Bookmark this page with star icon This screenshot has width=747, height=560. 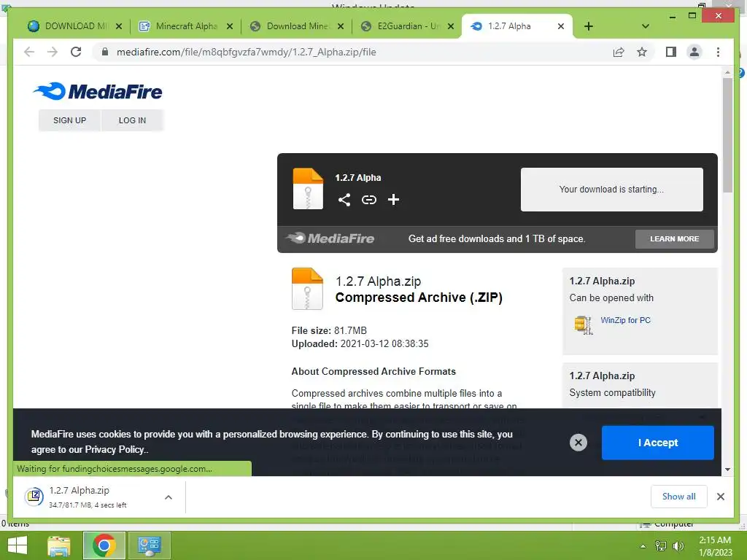642,52
